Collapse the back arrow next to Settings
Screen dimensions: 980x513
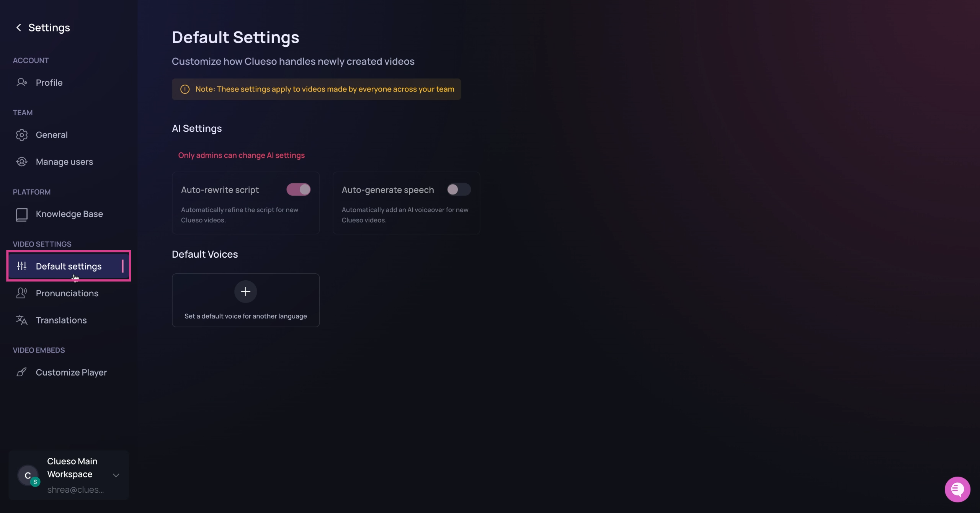19,27
